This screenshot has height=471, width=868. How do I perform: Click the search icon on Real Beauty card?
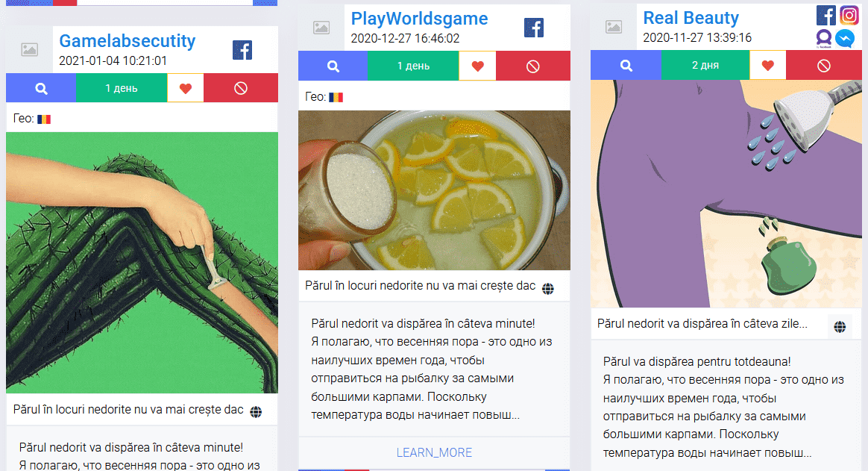(x=626, y=66)
